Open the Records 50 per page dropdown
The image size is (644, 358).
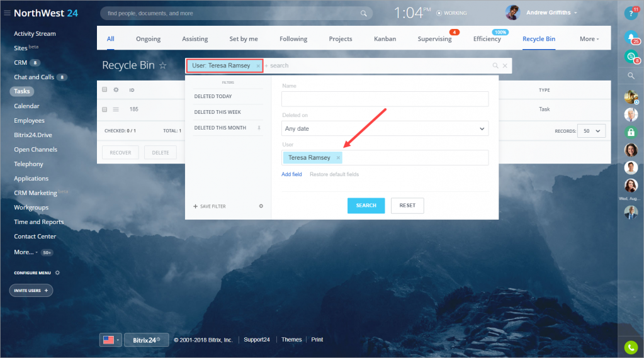pyautogui.click(x=591, y=131)
